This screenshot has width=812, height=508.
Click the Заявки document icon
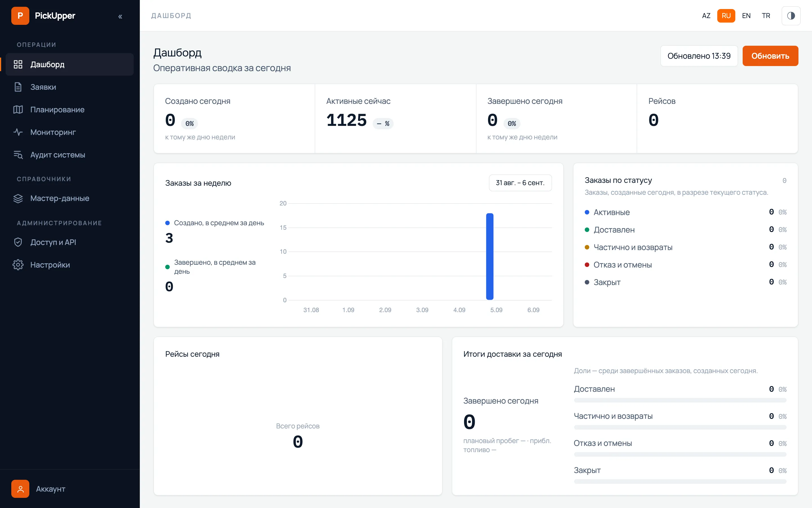pyautogui.click(x=18, y=87)
